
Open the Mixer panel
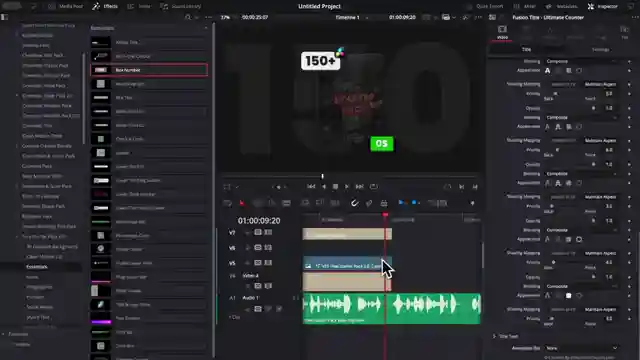coord(524,6)
